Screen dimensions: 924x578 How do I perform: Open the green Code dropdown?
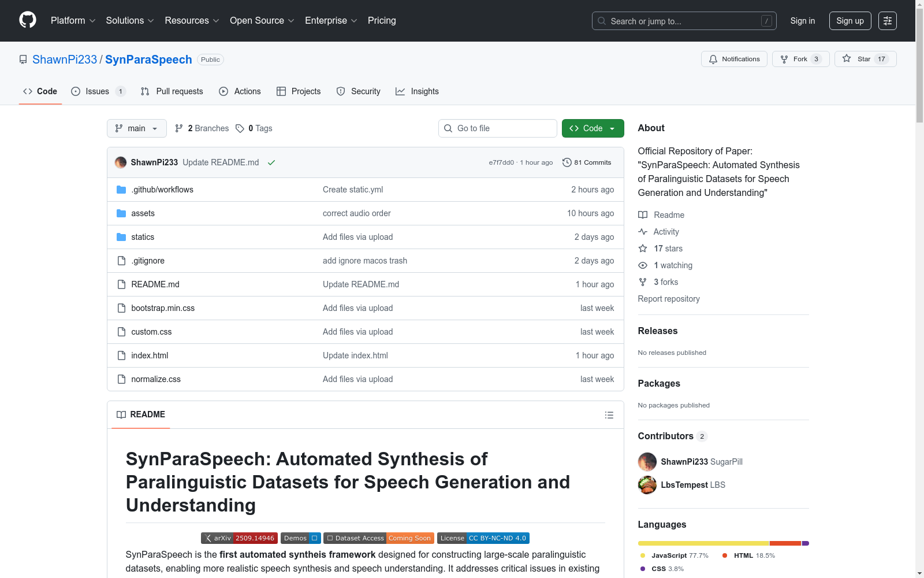[x=593, y=128]
